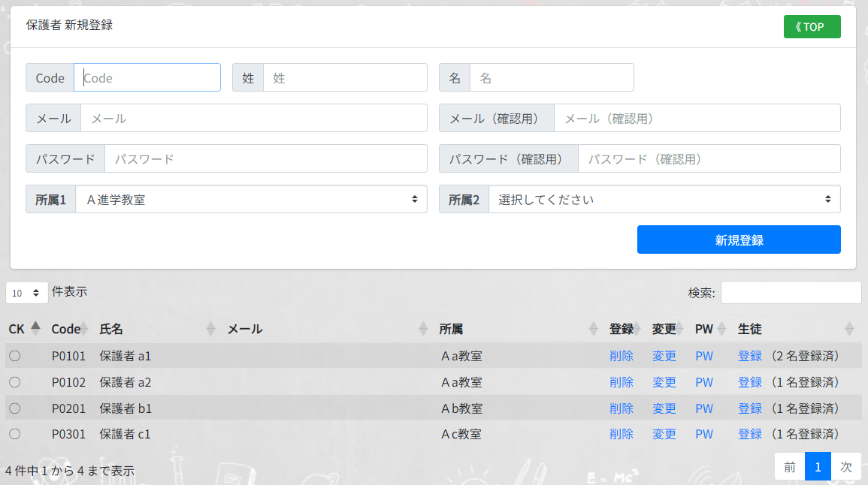The height and width of the screenshot is (485, 868).
Task: Focus the 検索 search input field
Action: [791, 293]
